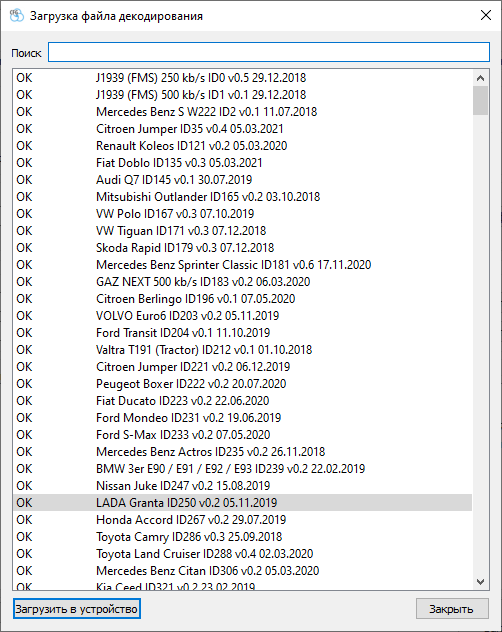
Task: Select Valtra T191 (Tractor) ID212 row
Action: coord(242,349)
